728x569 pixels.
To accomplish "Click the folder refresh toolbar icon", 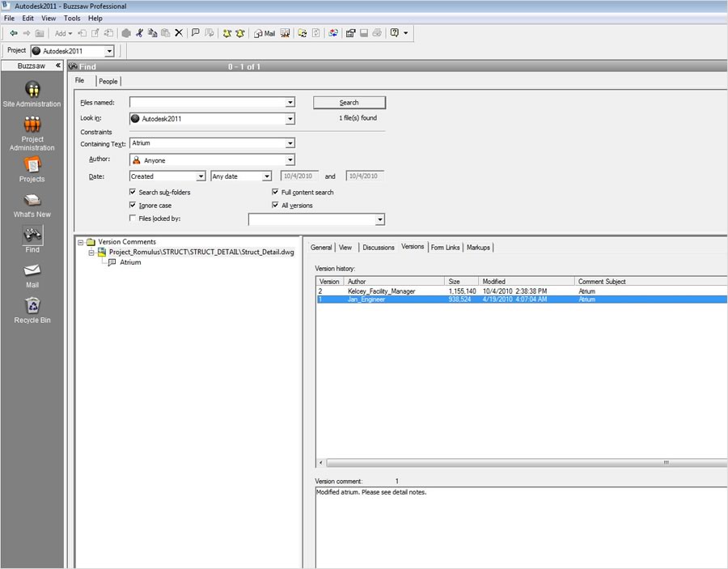I will click(x=303, y=33).
